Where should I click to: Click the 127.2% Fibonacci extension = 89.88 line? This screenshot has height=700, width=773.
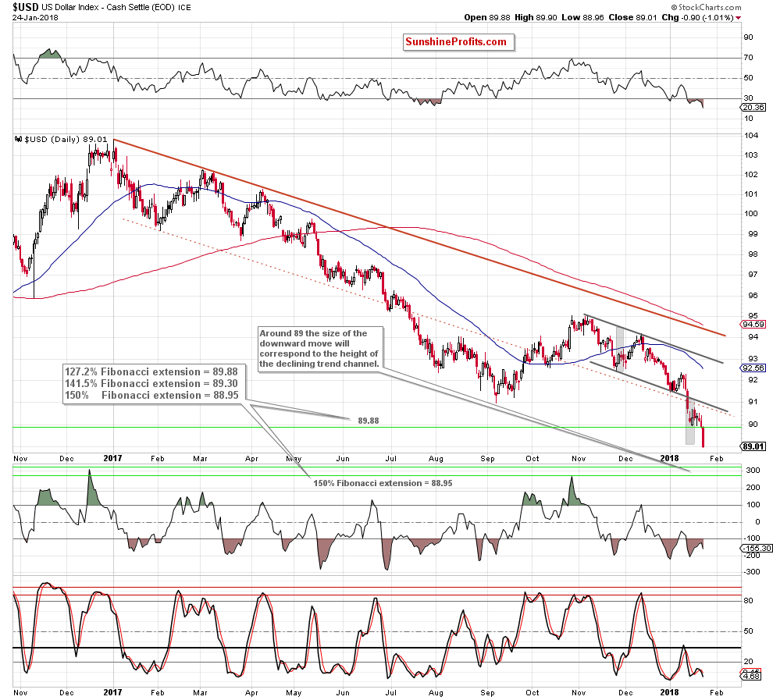151,372
